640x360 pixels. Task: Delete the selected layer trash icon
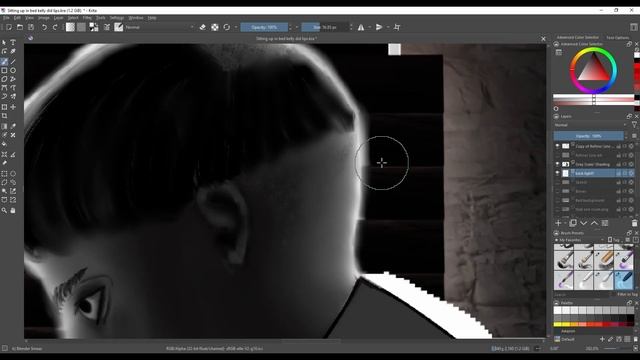click(x=634, y=223)
